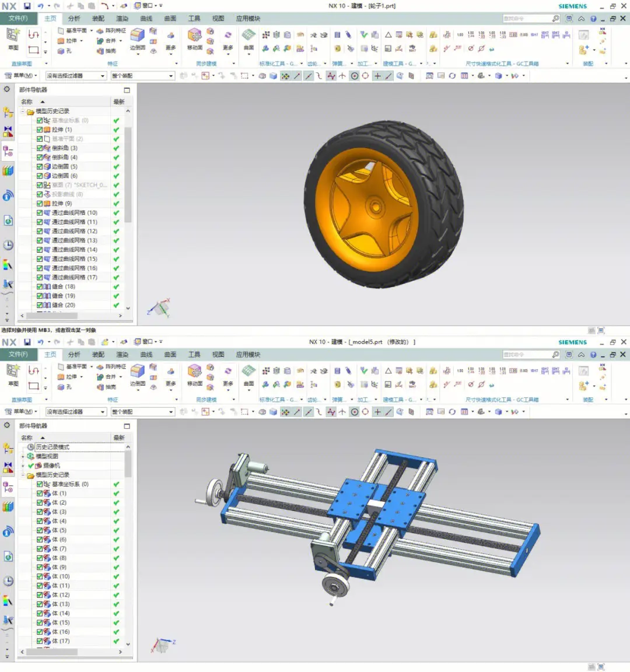The width and height of the screenshot is (630, 672).
Task: Select 基准平面 Datum Plane in _model5.prt ribbon
Action: pos(72,366)
